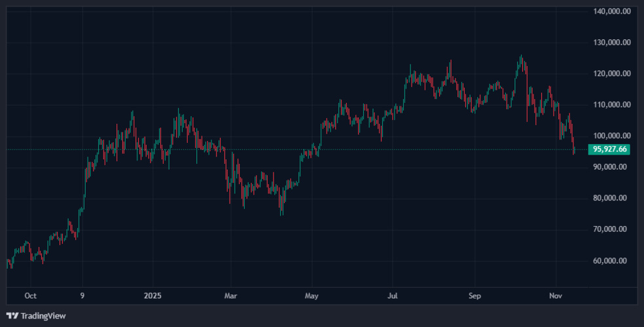Click the TradingView logo icon

pyautogui.click(x=12, y=316)
